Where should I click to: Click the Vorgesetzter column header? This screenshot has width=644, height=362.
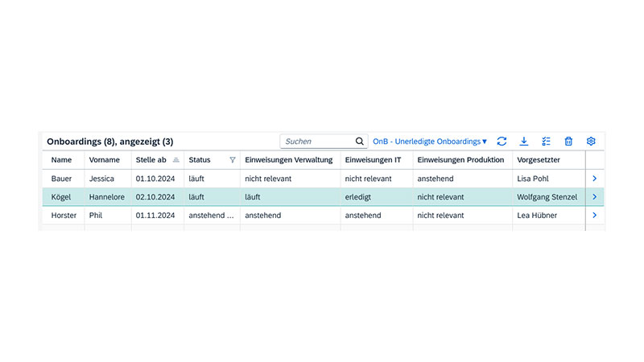pyautogui.click(x=539, y=160)
